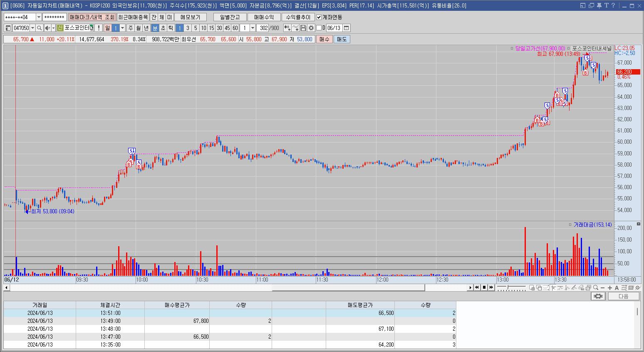
Task: Click the red 매수 buy button
Action: (x=324, y=39)
